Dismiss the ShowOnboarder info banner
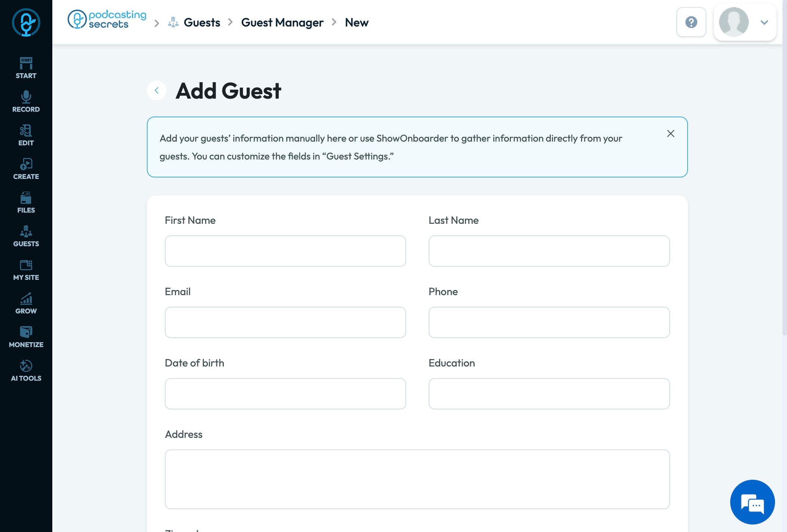Viewport: 787px width, 532px height. pyautogui.click(x=670, y=134)
